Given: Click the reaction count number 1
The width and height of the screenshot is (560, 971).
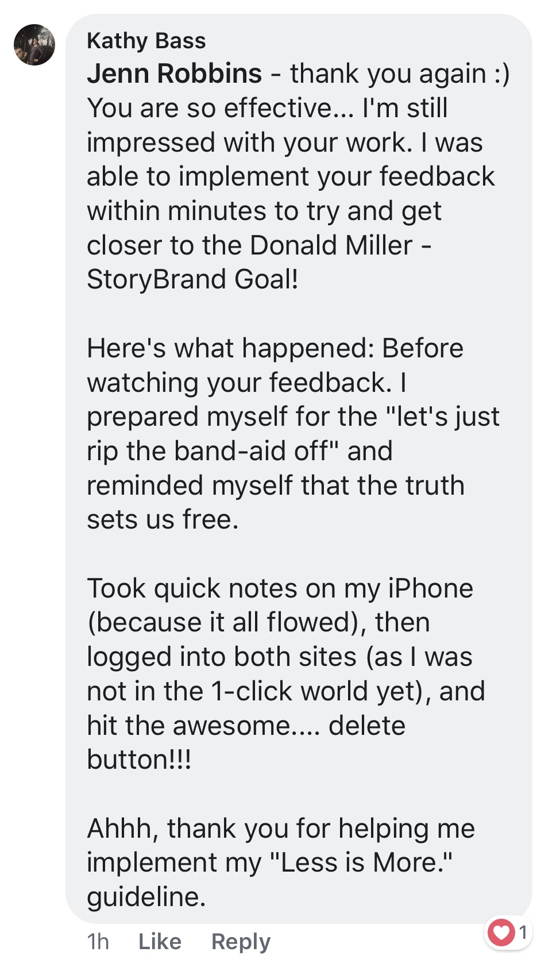Looking at the screenshot, I should (x=523, y=932).
